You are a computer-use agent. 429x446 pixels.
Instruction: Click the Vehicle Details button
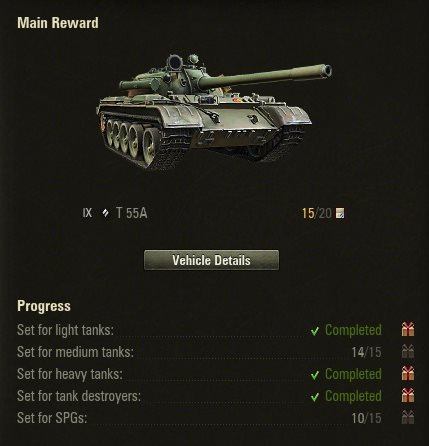click(211, 260)
